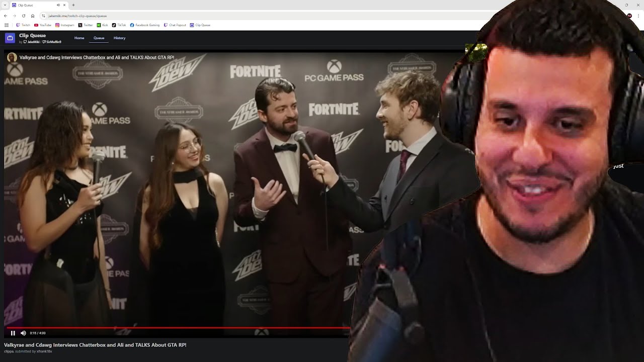Go forward with browser forward arrow

tap(15, 16)
